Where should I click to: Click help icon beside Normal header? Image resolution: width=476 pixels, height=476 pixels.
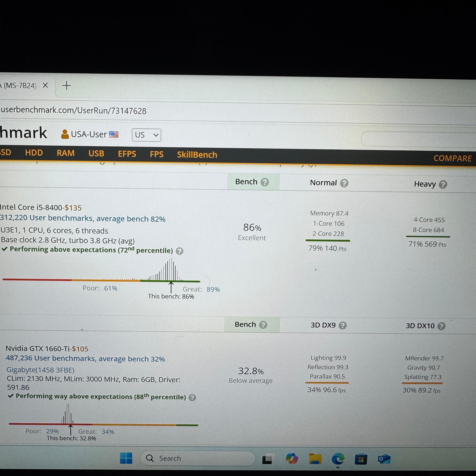click(344, 183)
